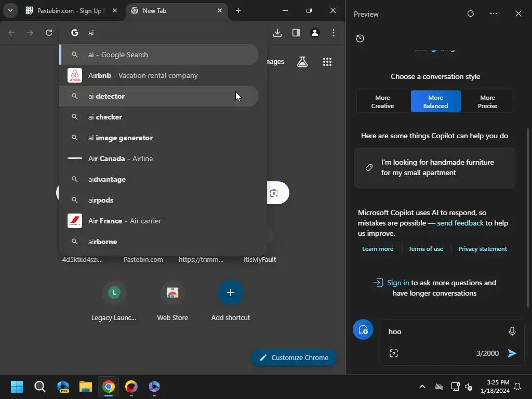
Task: Pick the 'ai image generator' suggestion
Action: 159,138
